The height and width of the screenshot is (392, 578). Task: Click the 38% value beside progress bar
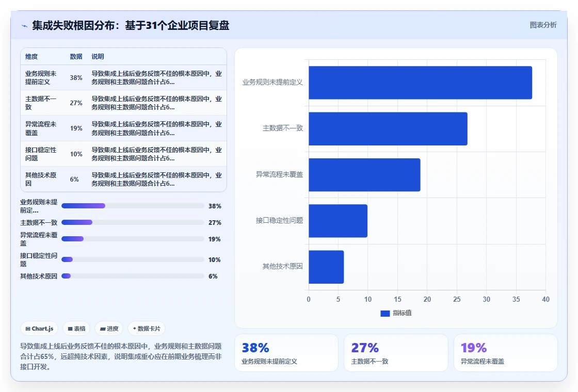pos(215,206)
